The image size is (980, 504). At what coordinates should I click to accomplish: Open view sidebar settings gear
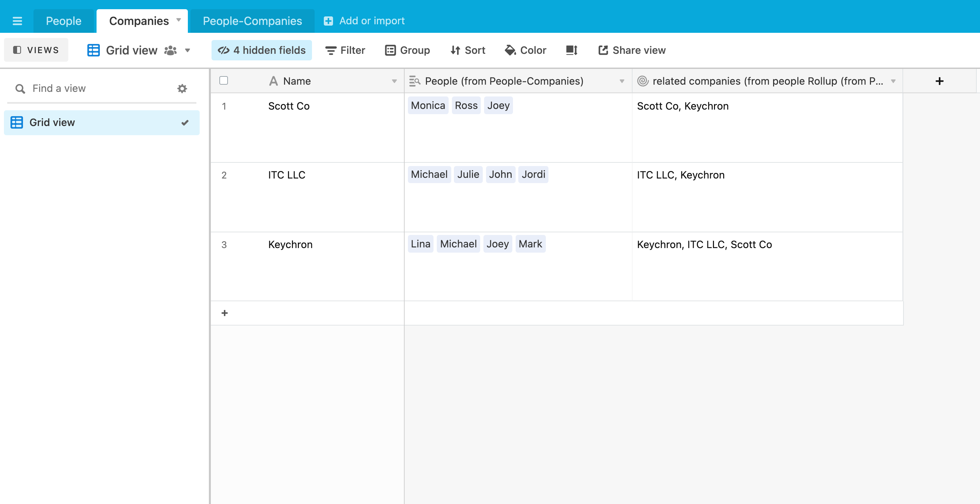tap(182, 89)
